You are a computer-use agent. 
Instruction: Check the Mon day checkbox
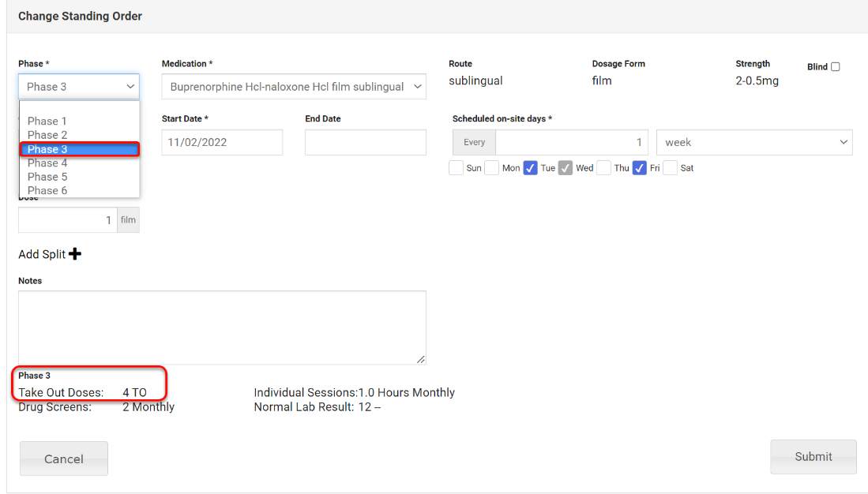(x=492, y=168)
